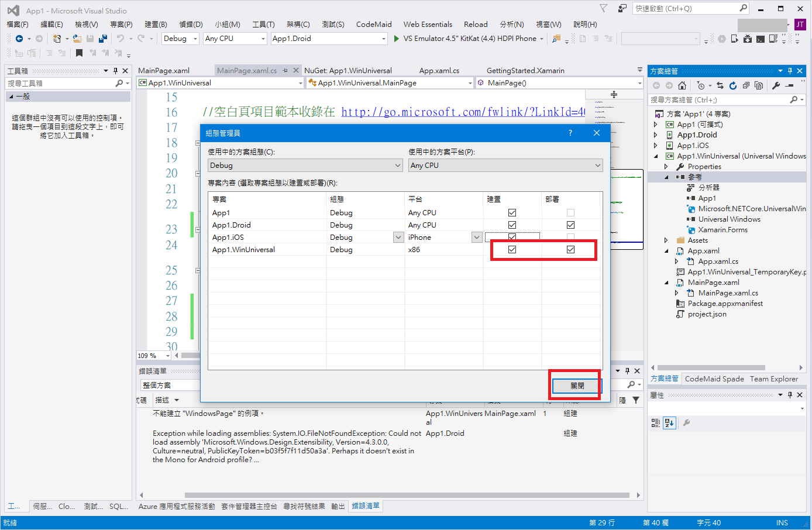Switch to App.xaml.cs editor tab

(x=439, y=71)
